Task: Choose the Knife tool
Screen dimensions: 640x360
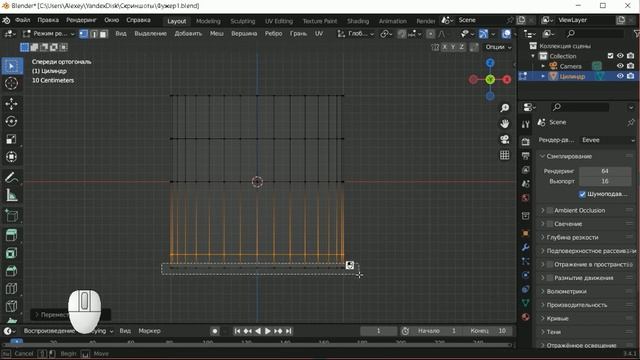Action: [x=11, y=306]
